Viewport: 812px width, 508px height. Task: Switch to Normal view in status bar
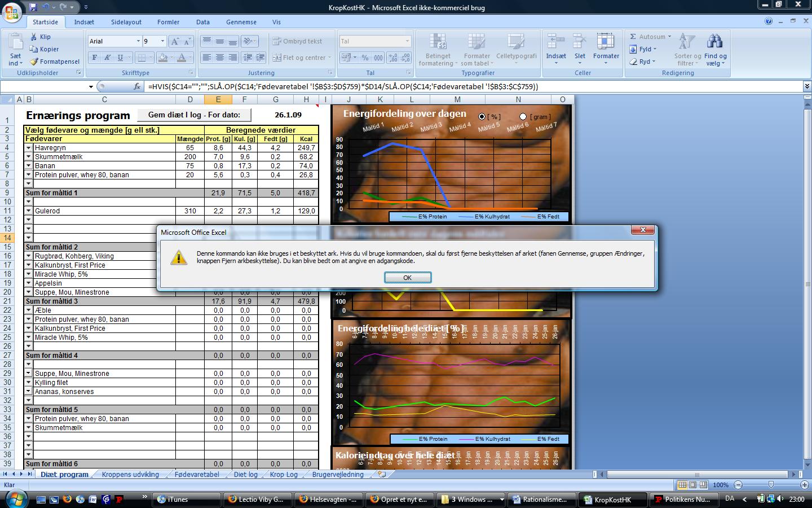tap(682, 485)
